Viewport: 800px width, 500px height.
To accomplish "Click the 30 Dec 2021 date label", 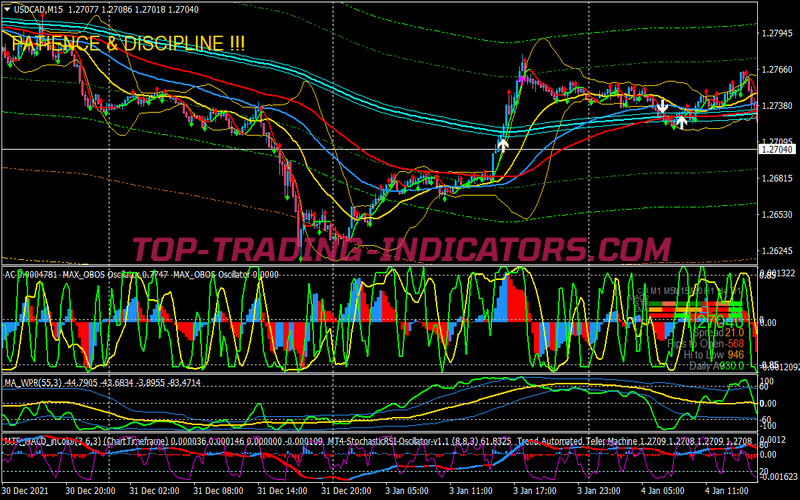I will click(x=25, y=491).
